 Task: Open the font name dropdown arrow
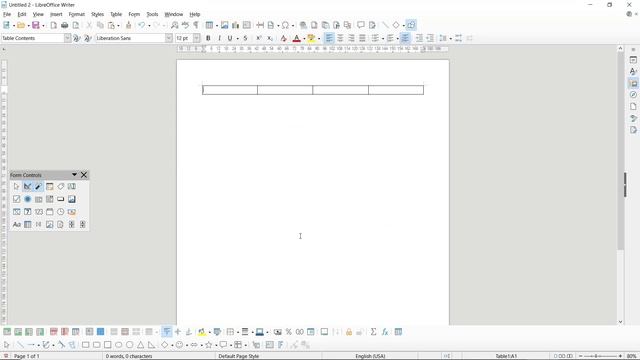click(x=169, y=38)
